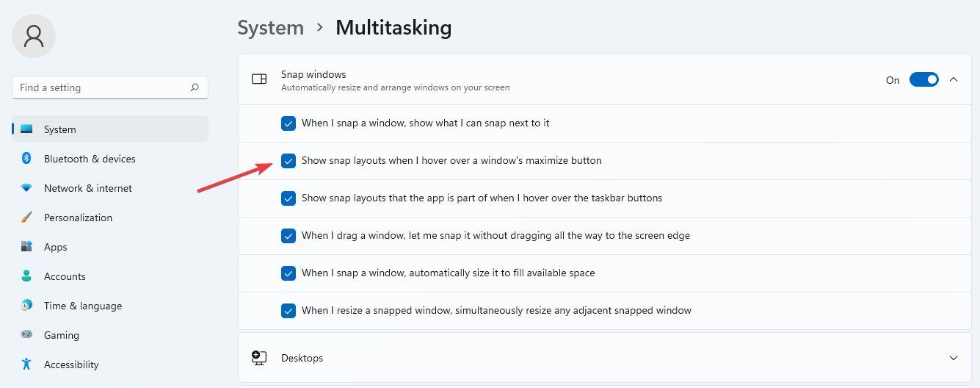The height and width of the screenshot is (388, 980).
Task: Click the Apps icon in sidebar
Action: tap(26, 247)
